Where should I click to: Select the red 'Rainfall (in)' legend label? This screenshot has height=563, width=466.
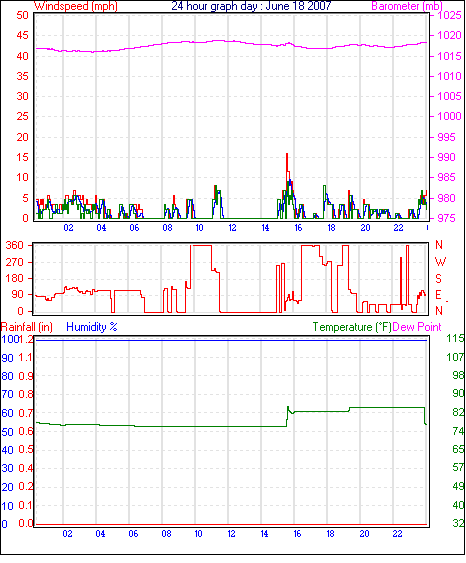pos(27,327)
